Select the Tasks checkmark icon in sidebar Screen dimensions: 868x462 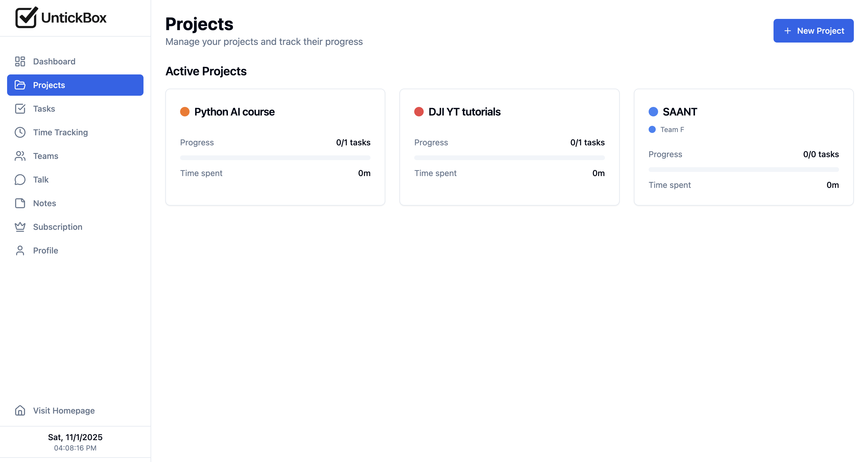[x=20, y=109]
